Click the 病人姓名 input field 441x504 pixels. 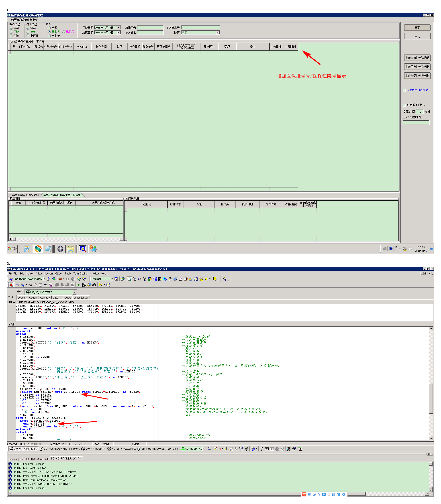point(150,33)
